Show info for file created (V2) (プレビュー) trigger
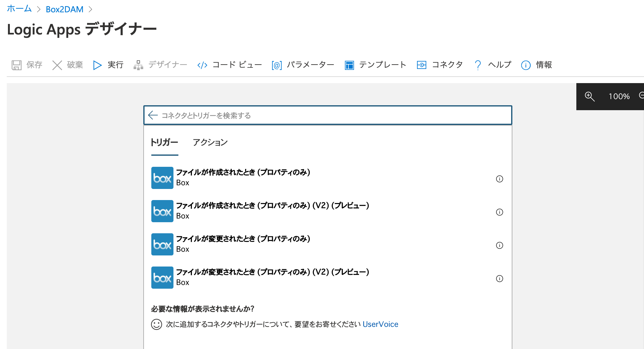This screenshot has width=644, height=349. 500,212
